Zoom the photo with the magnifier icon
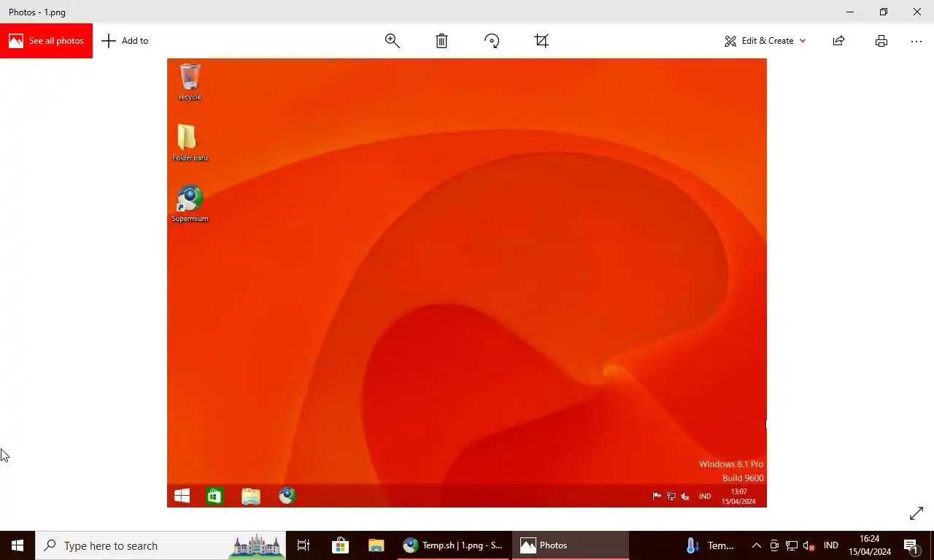The image size is (934, 560). click(393, 41)
